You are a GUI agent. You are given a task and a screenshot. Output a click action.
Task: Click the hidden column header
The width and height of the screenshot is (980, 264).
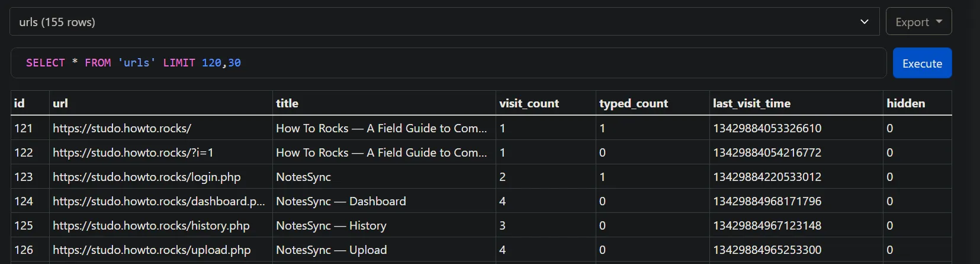click(x=917, y=103)
